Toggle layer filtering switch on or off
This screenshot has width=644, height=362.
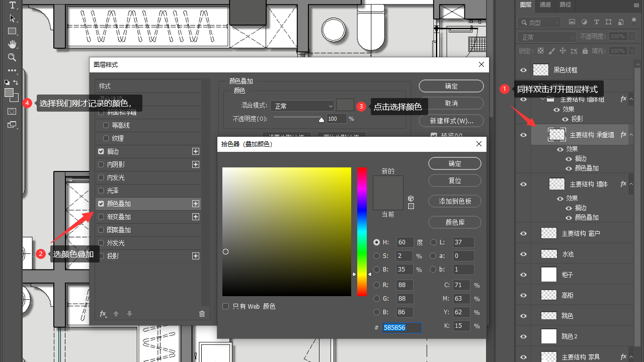click(x=633, y=22)
